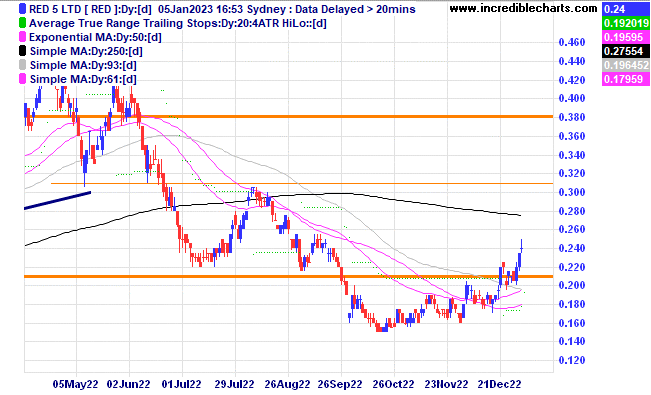Click the blue RED 5 LTD legend swatch

[x=22, y=9]
